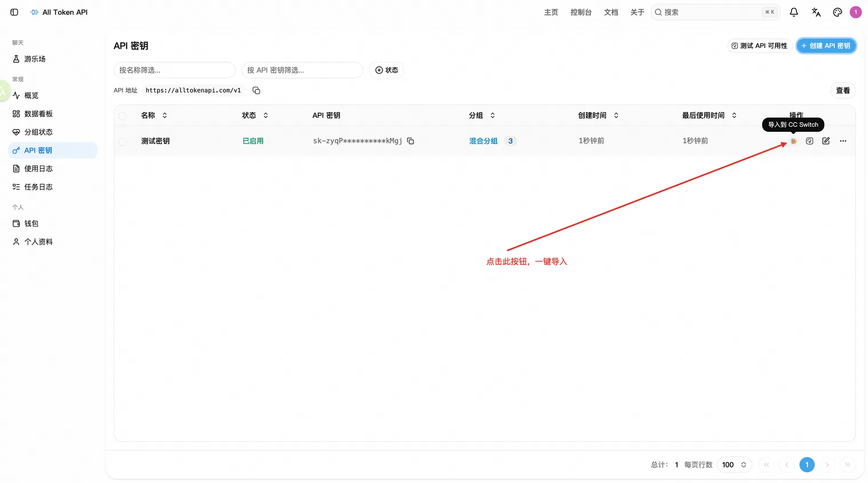The height and width of the screenshot is (483, 868).
Task: Click the 测试密钥 name cell
Action: pos(155,141)
